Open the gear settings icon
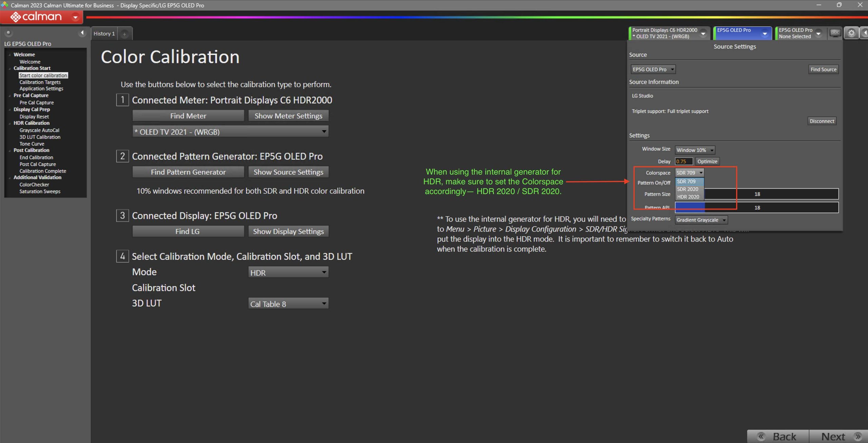 point(851,33)
